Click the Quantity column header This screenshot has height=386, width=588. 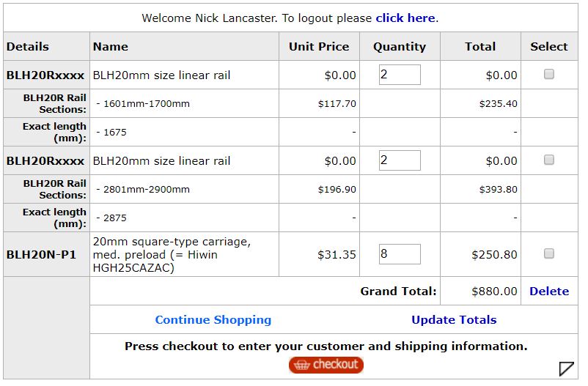point(399,46)
